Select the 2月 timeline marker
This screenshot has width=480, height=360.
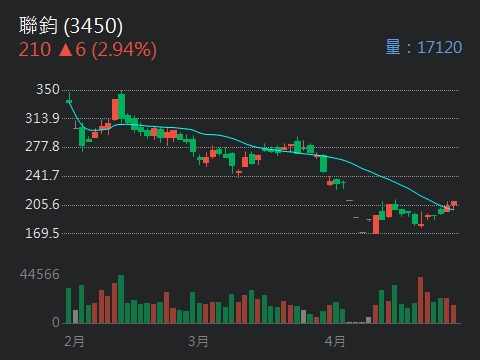[x=74, y=341]
